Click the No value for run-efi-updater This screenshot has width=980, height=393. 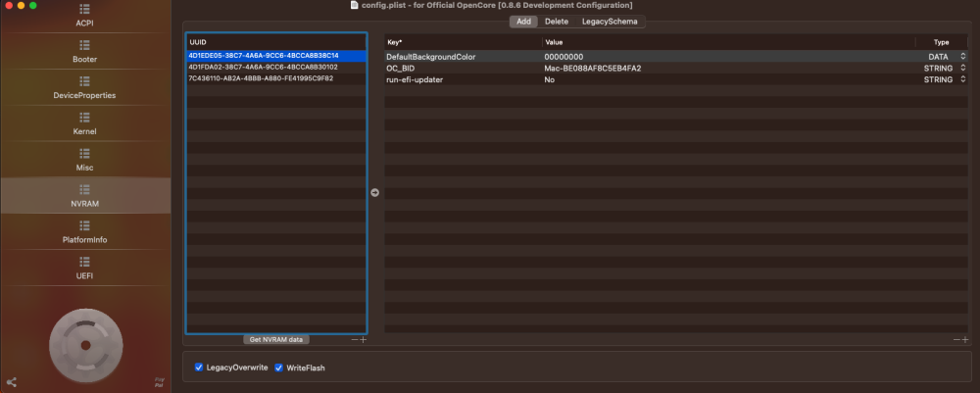[x=729, y=79]
